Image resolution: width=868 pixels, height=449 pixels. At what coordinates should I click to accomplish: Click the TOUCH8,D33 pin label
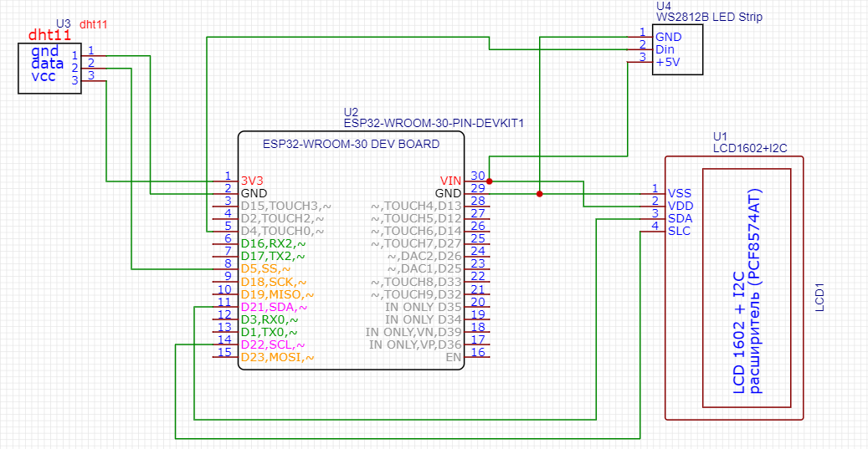tap(416, 282)
